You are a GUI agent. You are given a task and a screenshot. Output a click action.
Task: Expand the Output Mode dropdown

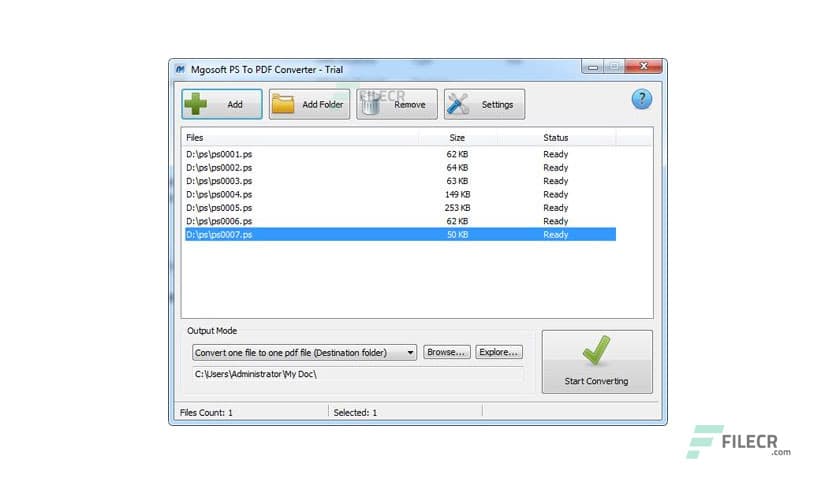pos(304,352)
